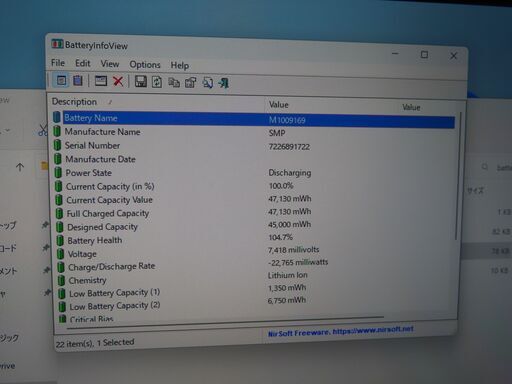512x384 pixels.
Task: Click the vertical scrollbar of the list
Action: [457, 176]
